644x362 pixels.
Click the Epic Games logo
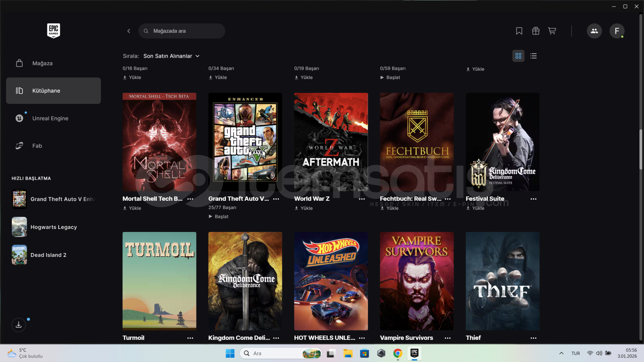tap(53, 31)
